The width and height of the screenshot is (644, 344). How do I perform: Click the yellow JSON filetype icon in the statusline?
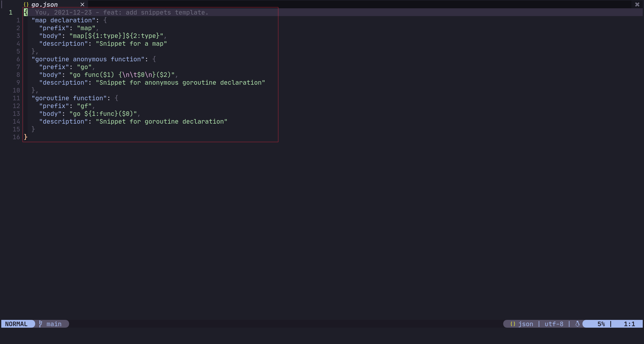(513, 324)
